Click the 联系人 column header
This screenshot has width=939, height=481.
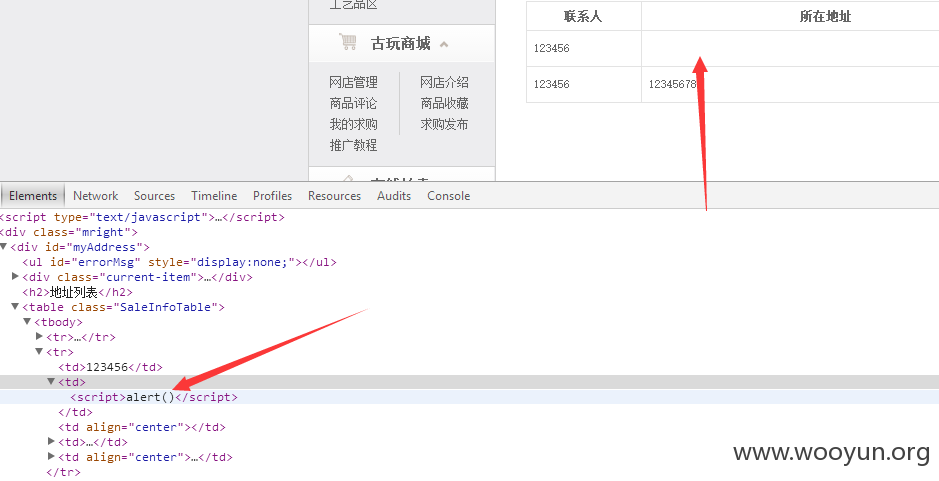[583, 16]
